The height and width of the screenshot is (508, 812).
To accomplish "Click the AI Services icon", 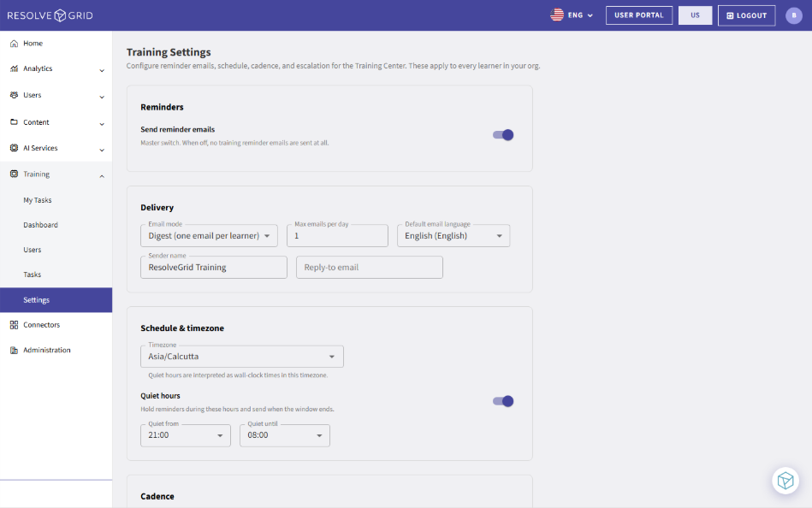I will click(x=14, y=148).
